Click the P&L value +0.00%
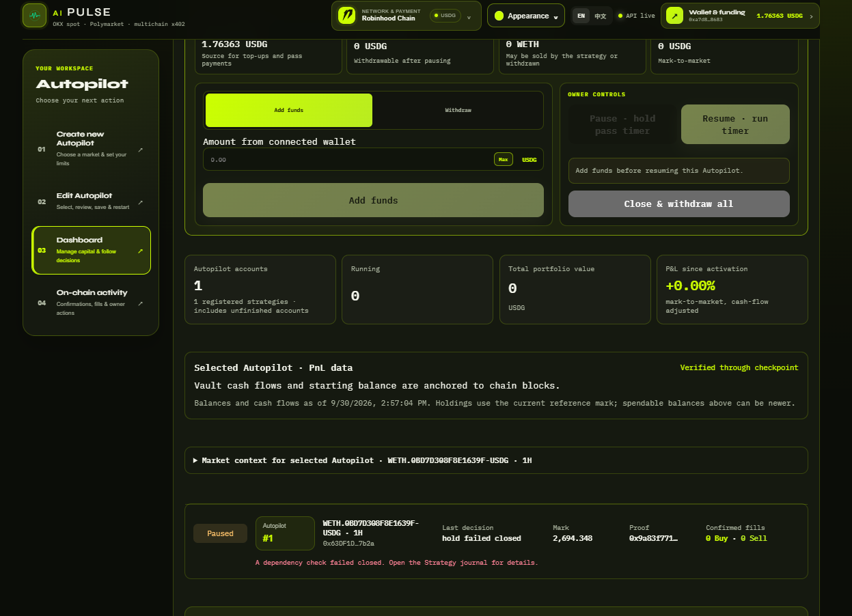The height and width of the screenshot is (616, 852). pyautogui.click(x=690, y=285)
